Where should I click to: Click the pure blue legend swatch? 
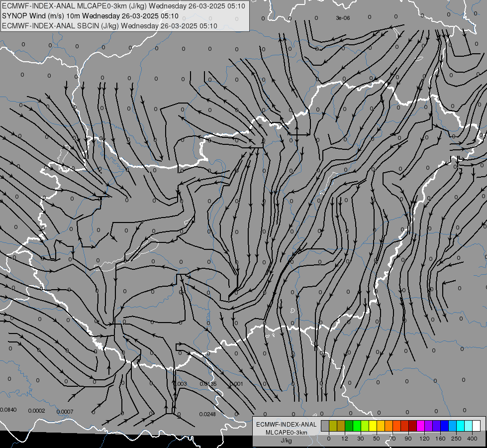pyautogui.click(x=445, y=426)
